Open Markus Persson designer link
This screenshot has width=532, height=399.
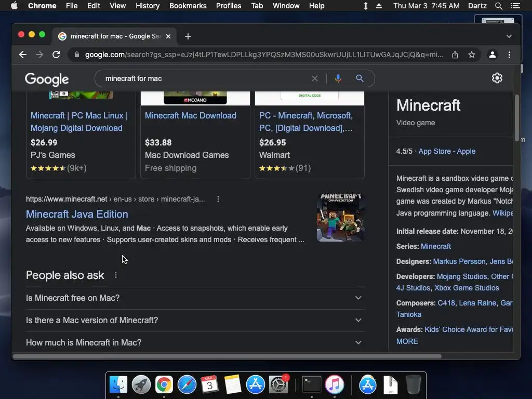459,262
